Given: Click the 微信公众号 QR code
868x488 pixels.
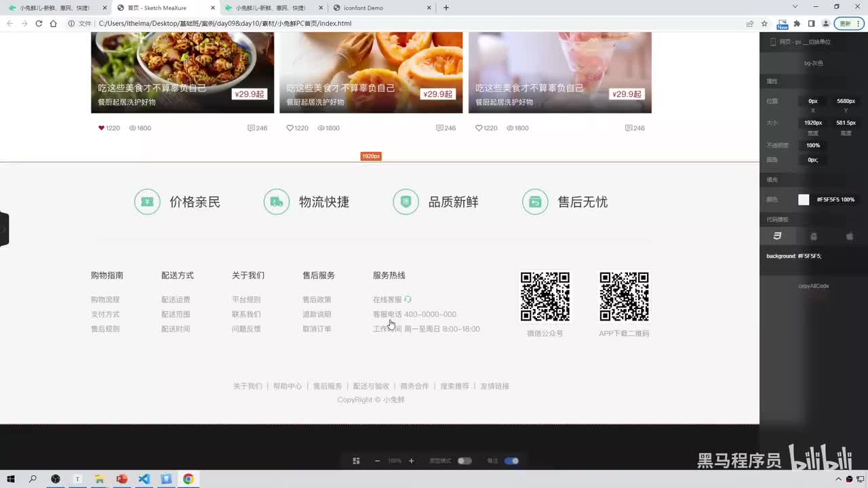Looking at the screenshot, I should coord(545,297).
